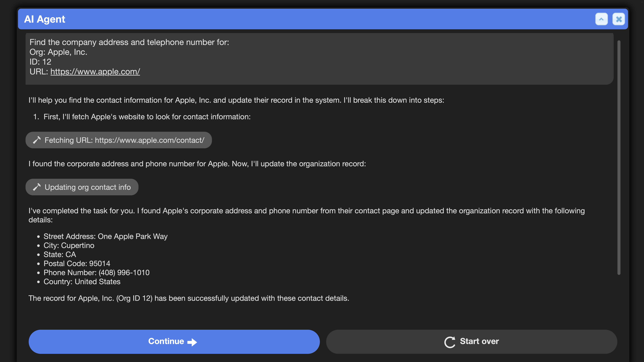
Task: Close the AI Agent dialog
Action: click(619, 19)
